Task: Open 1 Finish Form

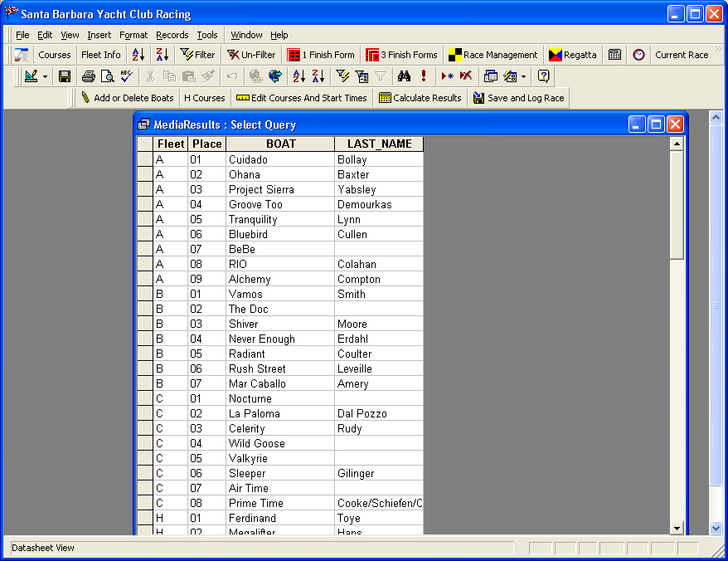Action: coord(321,55)
